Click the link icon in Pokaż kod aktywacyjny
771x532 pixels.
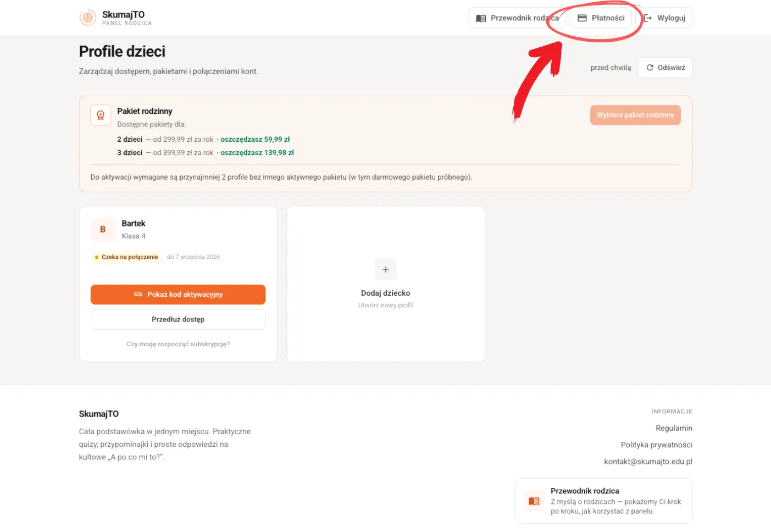point(138,295)
